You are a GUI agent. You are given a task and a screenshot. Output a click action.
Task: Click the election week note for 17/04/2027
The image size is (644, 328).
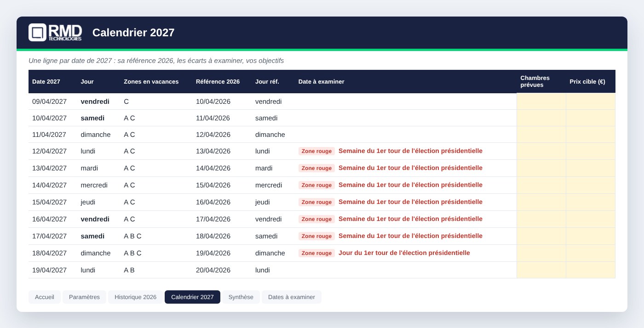coord(410,236)
